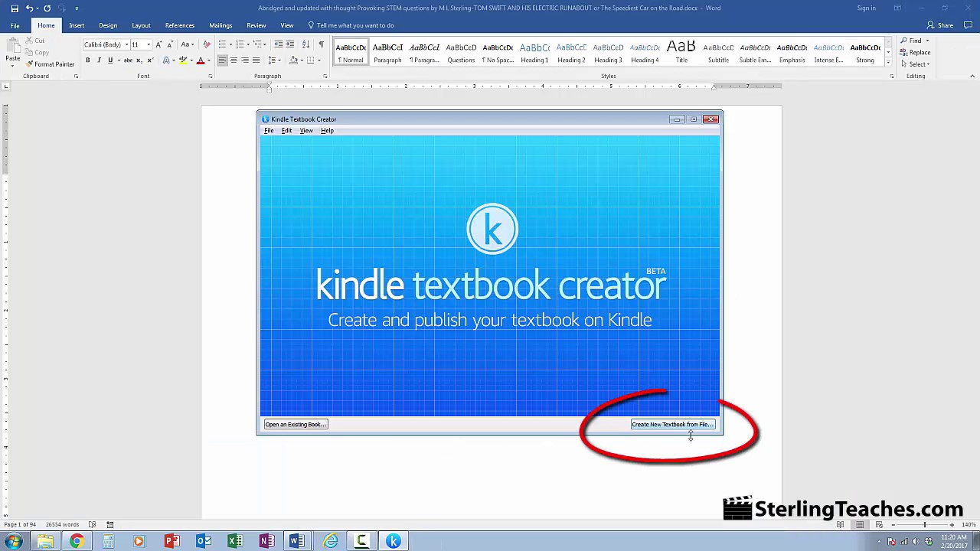Viewport: 980px width, 551px height.
Task: Open Kindle Textbook Creator Help menu
Action: [327, 131]
